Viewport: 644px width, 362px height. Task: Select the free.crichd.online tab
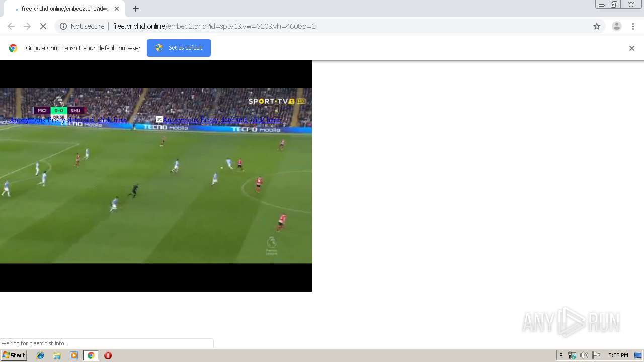(64, 9)
